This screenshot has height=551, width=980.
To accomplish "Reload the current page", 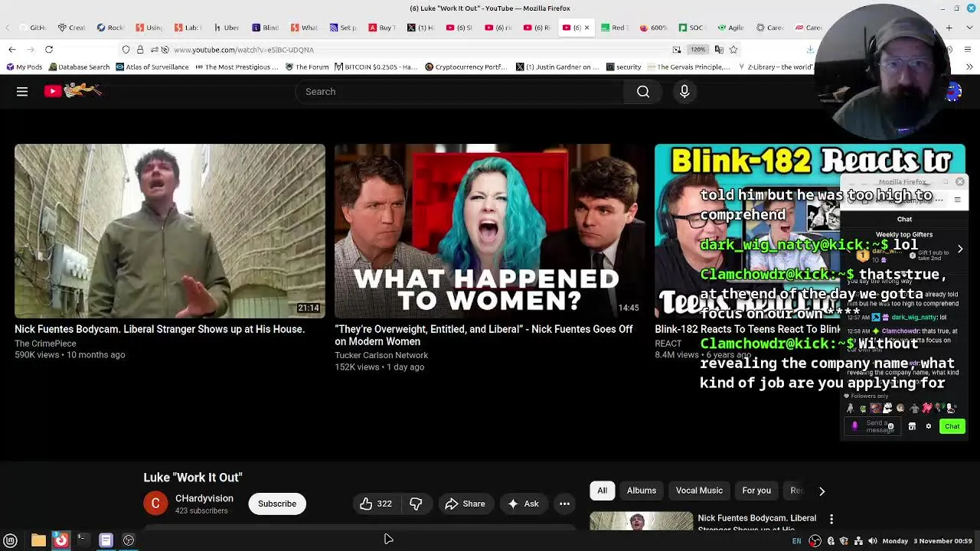I will pos(49,50).
